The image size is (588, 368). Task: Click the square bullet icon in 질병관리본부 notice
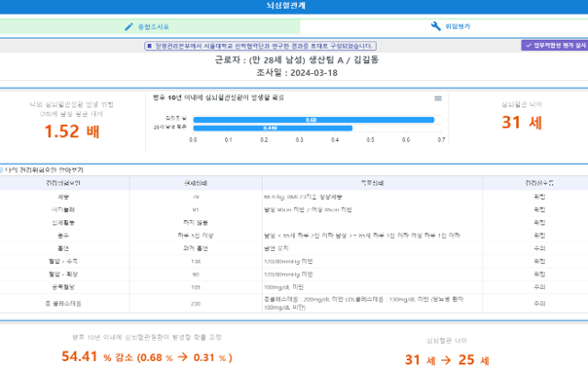(x=149, y=46)
